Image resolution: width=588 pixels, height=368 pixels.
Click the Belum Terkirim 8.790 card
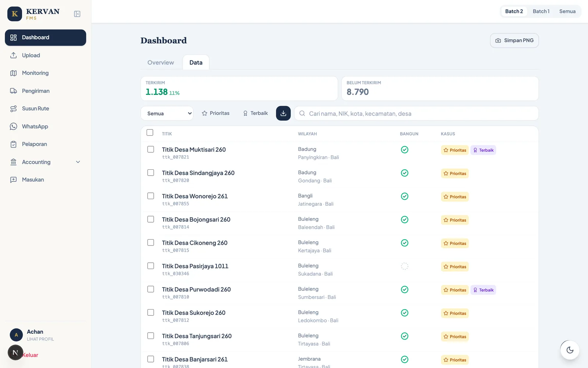click(440, 89)
